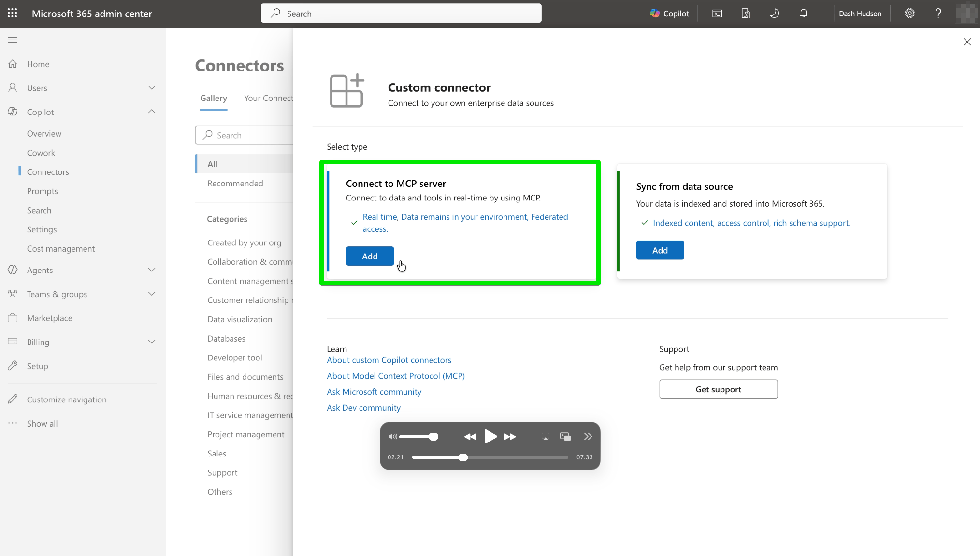Seek on the video progress bar
Viewport: 980px width, 556px height.
coord(490,457)
